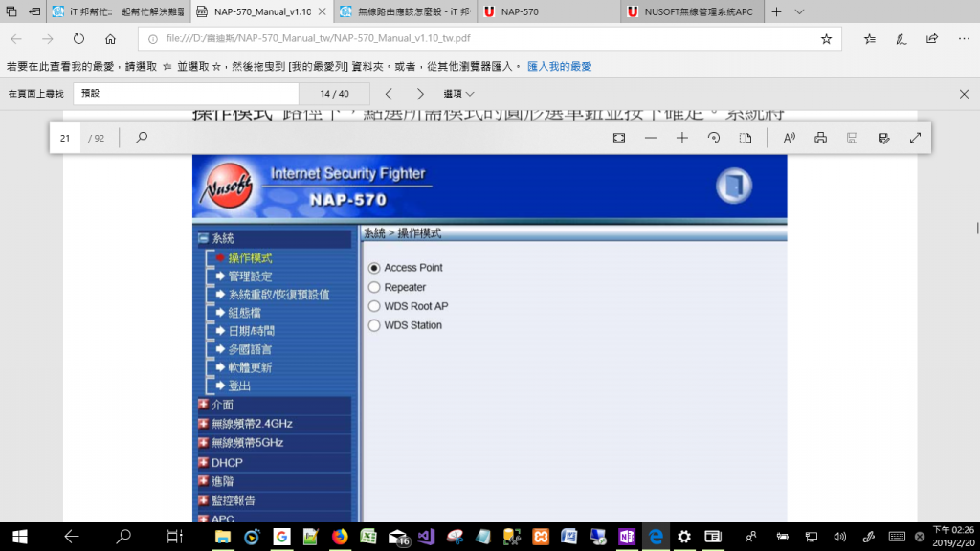Screen dimensions: 980x551
Task: Search inside the PDF with magnifier icon
Action: point(142,138)
